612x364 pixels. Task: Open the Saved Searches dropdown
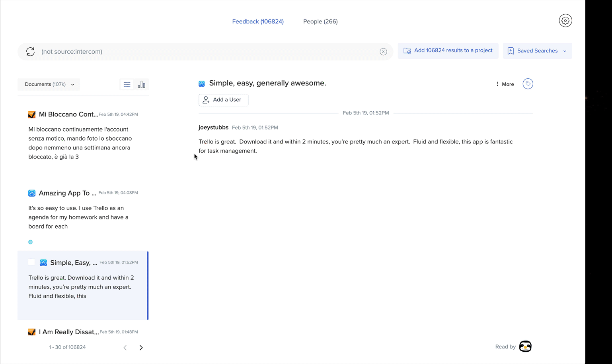(x=537, y=51)
